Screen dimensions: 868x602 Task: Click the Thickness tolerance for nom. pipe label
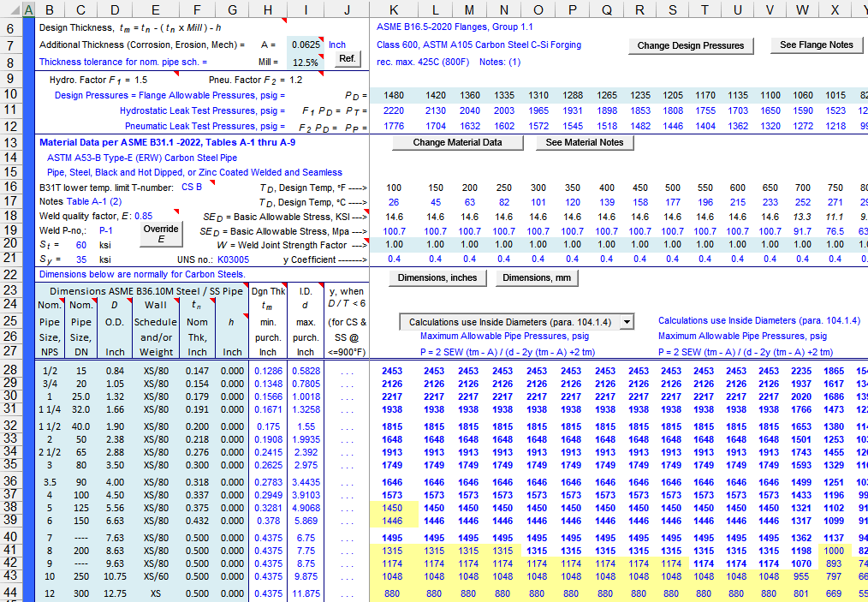(123, 62)
